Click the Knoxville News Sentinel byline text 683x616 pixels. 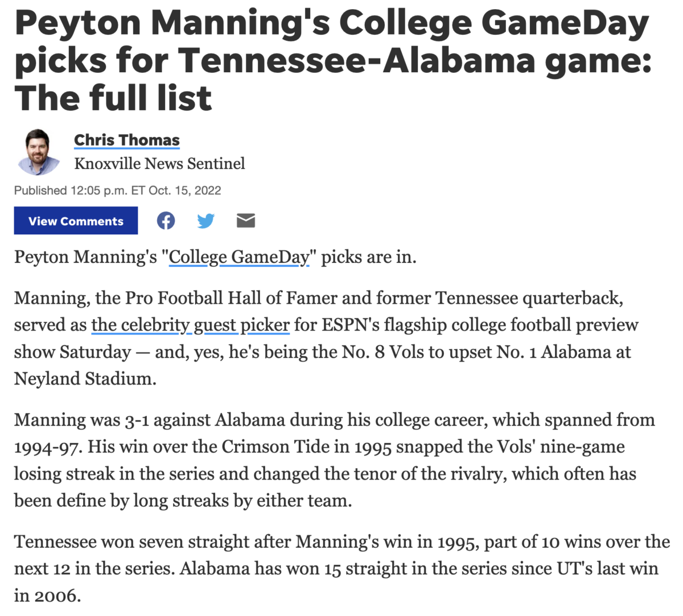[x=159, y=164]
